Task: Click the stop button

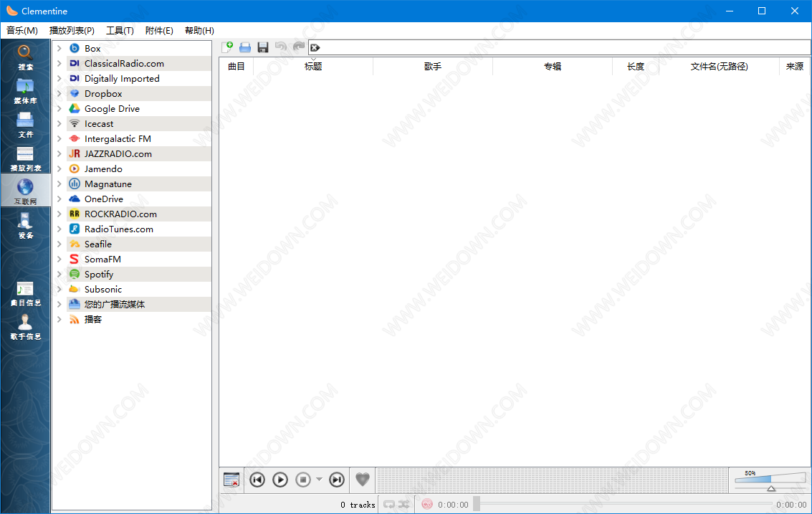Action: tap(303, 480)
